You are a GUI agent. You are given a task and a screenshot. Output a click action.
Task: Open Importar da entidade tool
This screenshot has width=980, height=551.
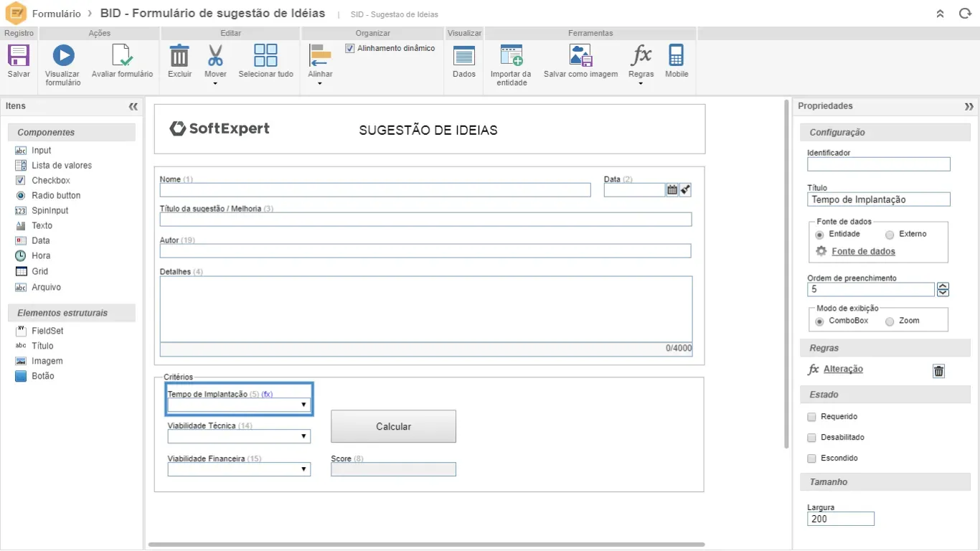click(x=511, y=56)
